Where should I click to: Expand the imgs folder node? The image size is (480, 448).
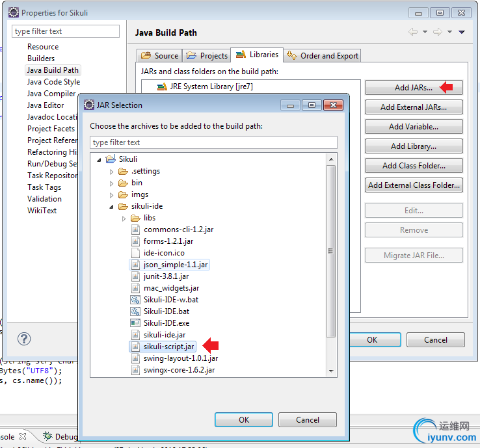tap(111, 195)
